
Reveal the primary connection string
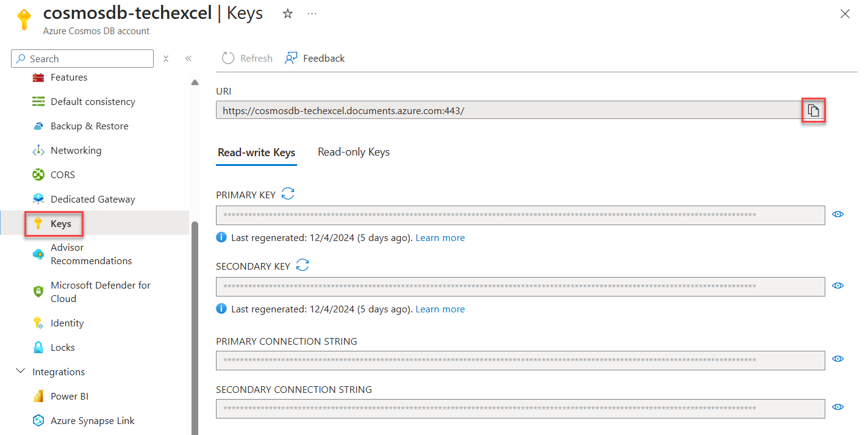[838, 359]
